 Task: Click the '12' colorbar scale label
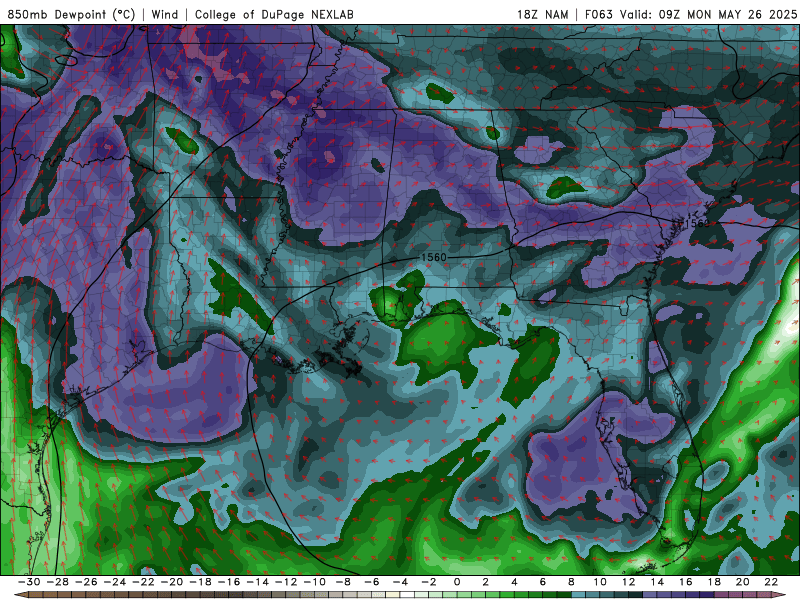point(629,582)
